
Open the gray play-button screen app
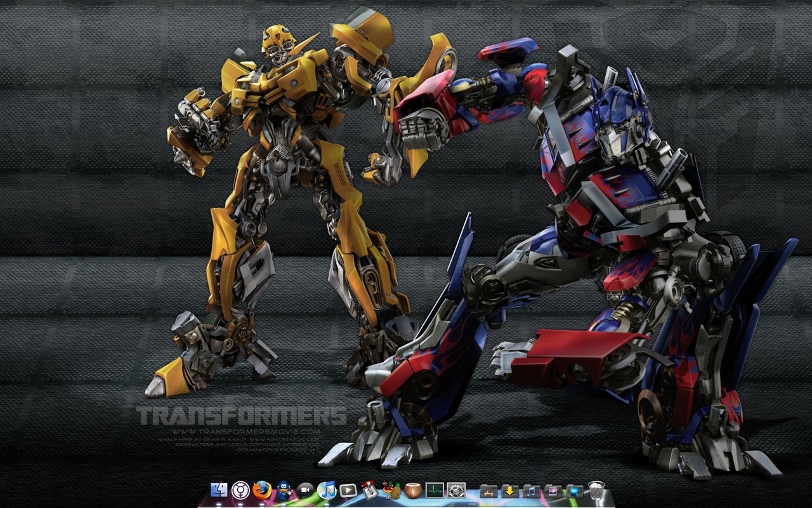pos(348,490)
